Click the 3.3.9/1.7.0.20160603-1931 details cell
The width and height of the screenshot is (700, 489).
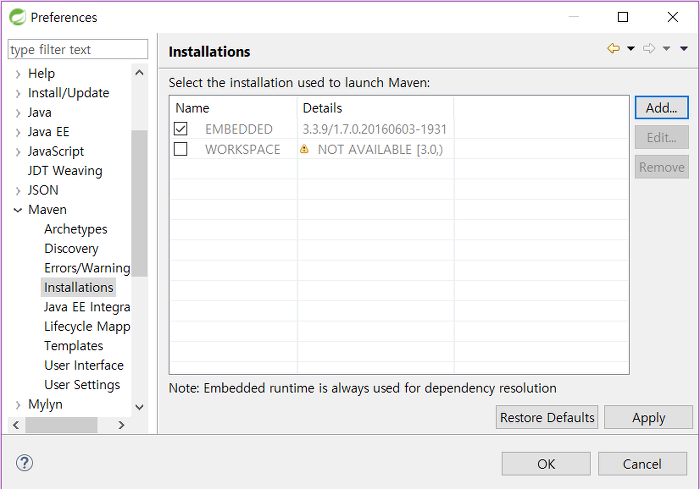375,129
